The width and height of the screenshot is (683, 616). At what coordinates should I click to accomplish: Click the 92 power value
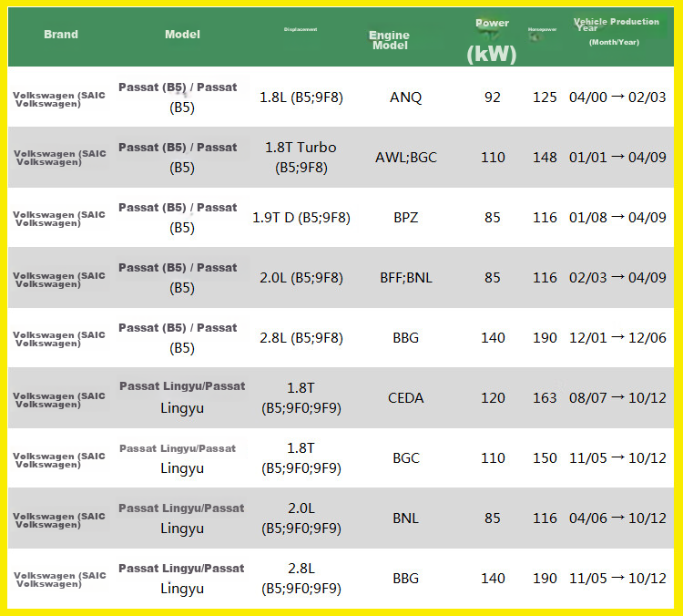click(x=493, y=97)
